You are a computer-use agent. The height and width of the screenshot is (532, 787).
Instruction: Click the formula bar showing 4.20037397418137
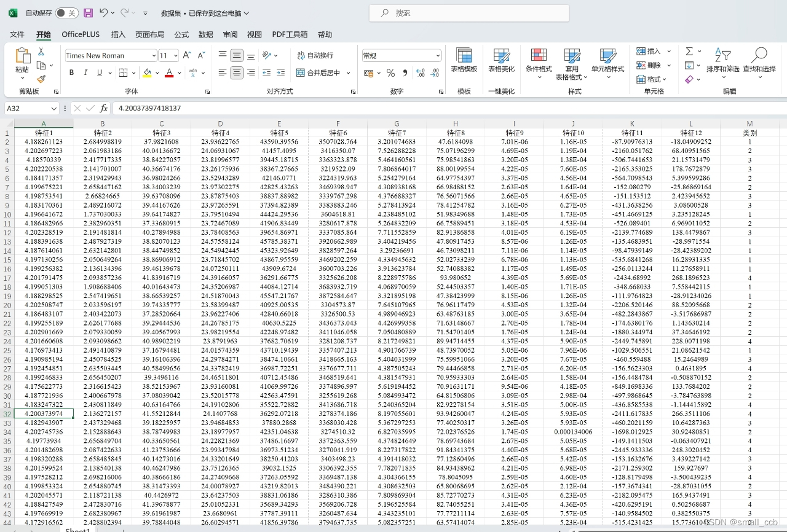click(449, 108)
